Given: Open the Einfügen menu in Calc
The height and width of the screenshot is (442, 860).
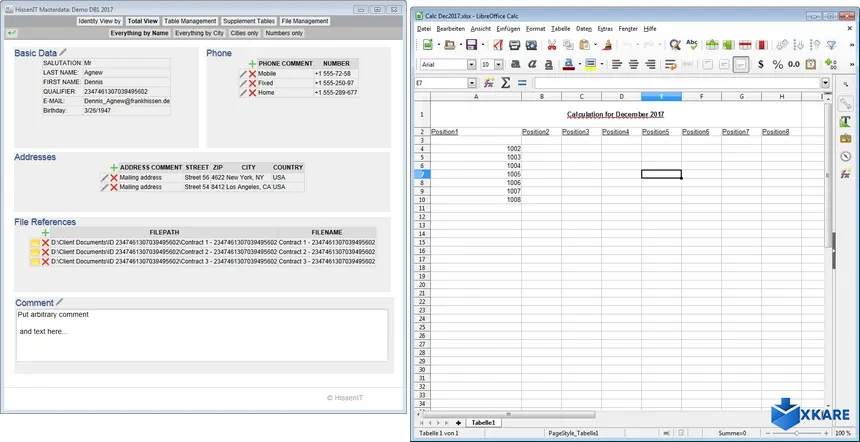Looking at the screenshot, I should [x=508, y=29].
